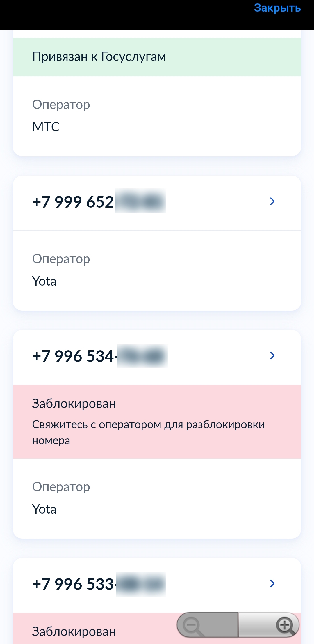Screen dimensions: 314x644
Task: Click Yota operator under +7 999 652
Action: pos(44,282)
